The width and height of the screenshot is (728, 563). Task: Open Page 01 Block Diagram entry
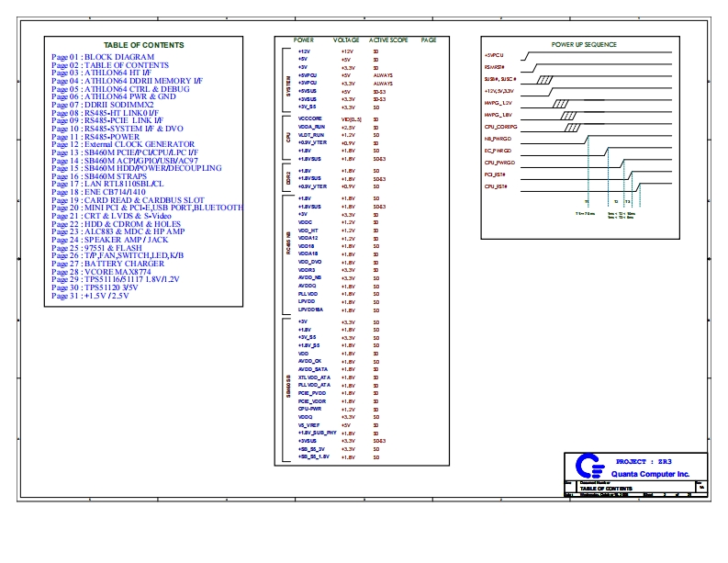click(103, 57)
